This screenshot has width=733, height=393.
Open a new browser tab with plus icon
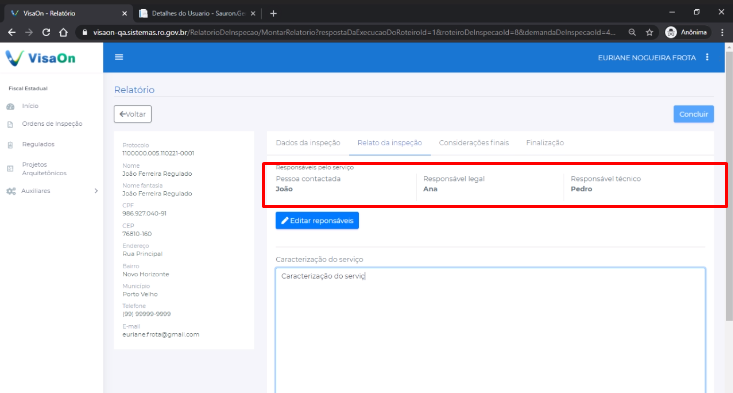pos(273,14)
